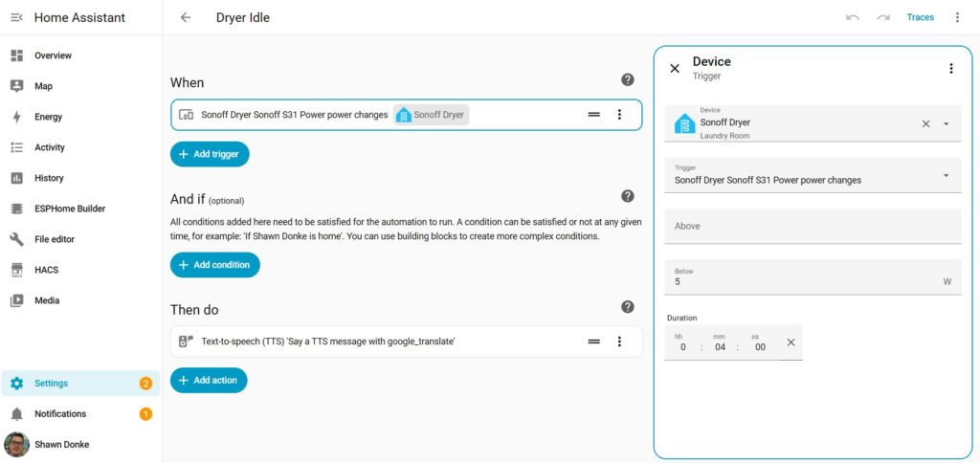Open the File editor wrench icon

click(17, 239)
